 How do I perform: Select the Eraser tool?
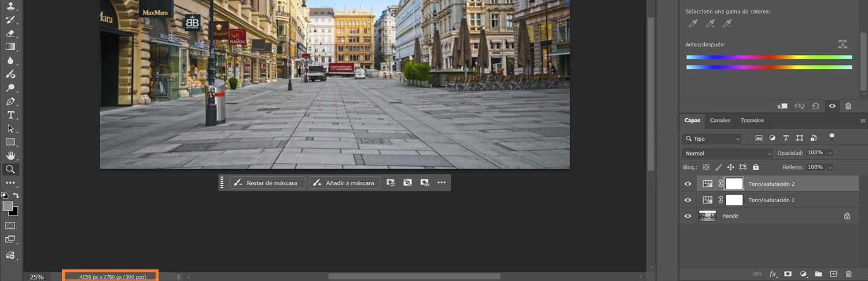coord(10,34)
